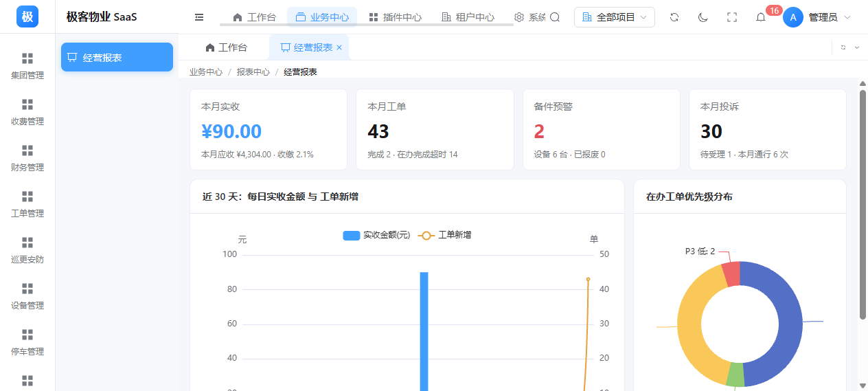The height and width of the screenshot is (391, 868).
Task: Open the 管理员 user dropdown
Action: (x=830, y=17)
